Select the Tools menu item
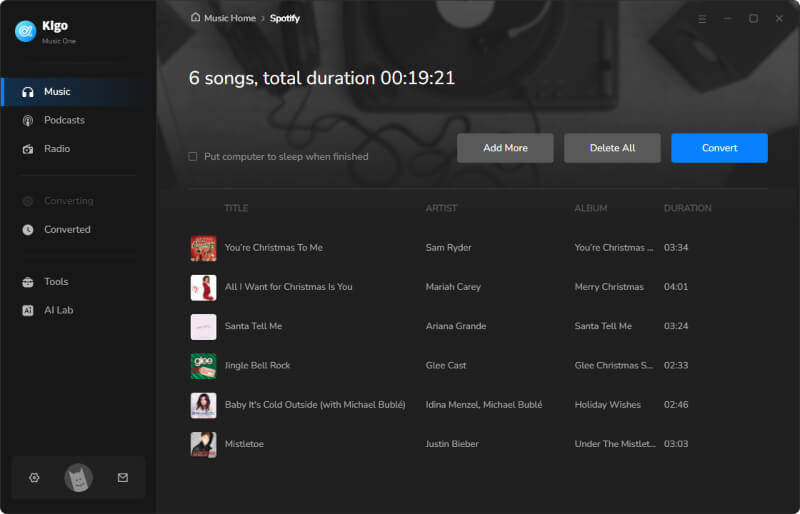The image size is (800, 514). tap(79, 282)
